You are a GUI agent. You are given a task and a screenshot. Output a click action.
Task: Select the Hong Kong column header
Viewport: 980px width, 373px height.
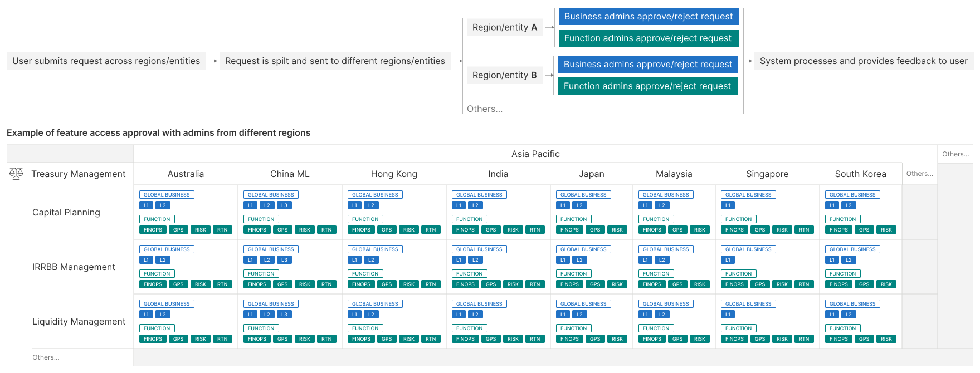click(x=394, y=174)
